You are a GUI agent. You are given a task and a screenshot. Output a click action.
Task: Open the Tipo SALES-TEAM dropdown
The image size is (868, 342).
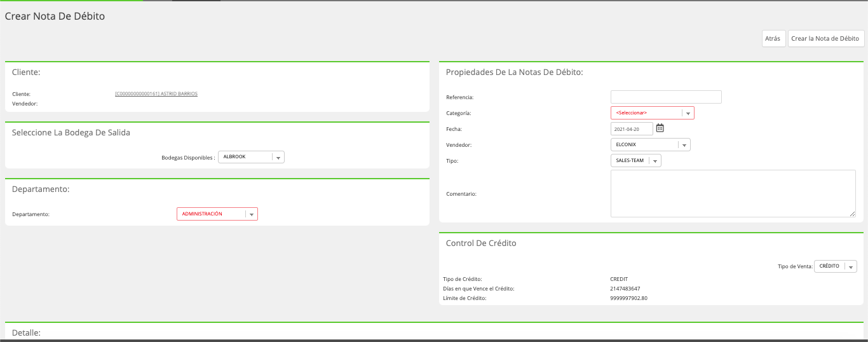(636, 161)
